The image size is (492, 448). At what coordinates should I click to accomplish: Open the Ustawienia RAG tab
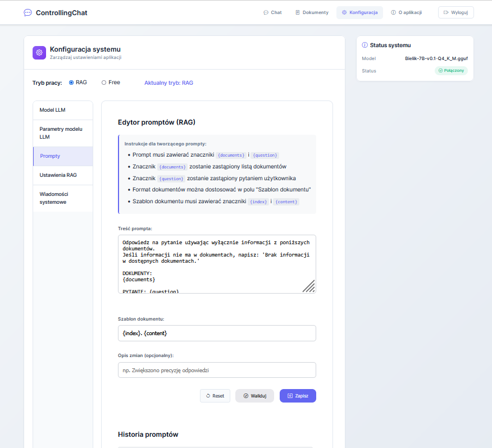(x=63, y=175)
